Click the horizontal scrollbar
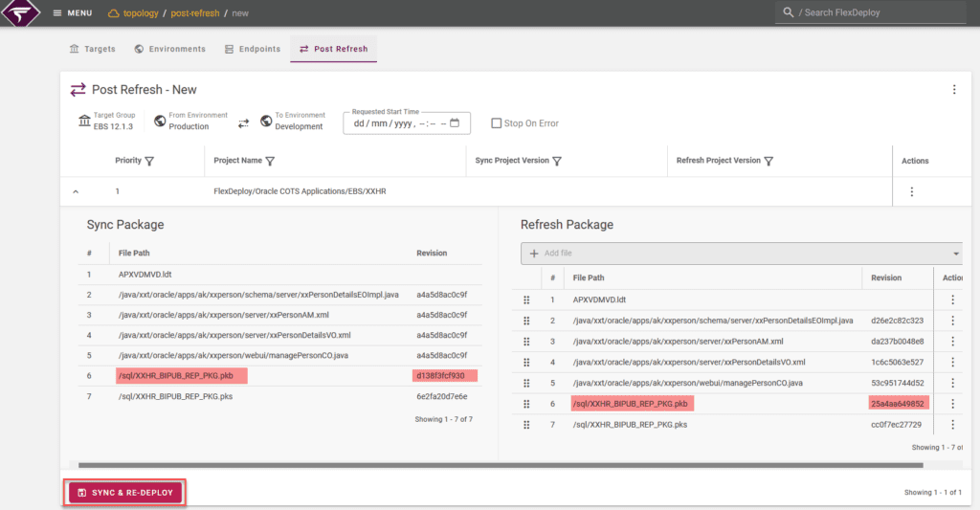 (x=500, y=465)
